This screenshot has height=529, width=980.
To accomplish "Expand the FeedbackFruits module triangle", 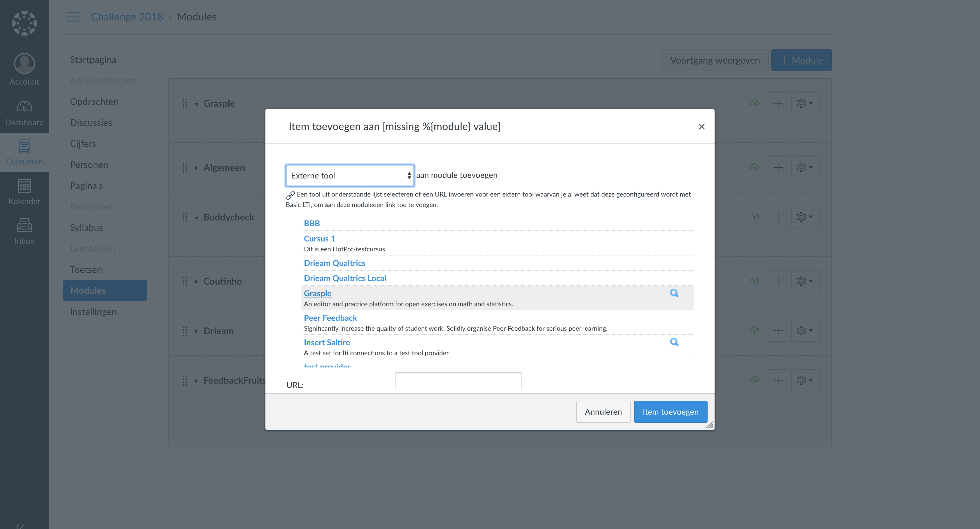I will click(196, 380).
